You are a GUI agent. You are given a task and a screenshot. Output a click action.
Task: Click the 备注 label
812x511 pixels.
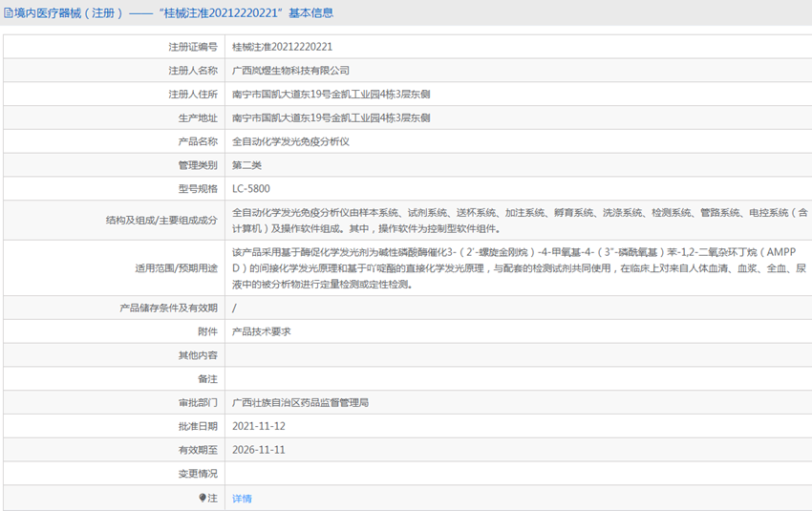[x=207, y=379]
